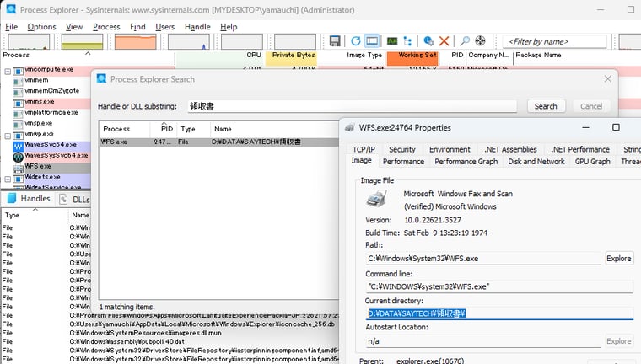Click the Find Handle magnifier icon

point(465,41)
